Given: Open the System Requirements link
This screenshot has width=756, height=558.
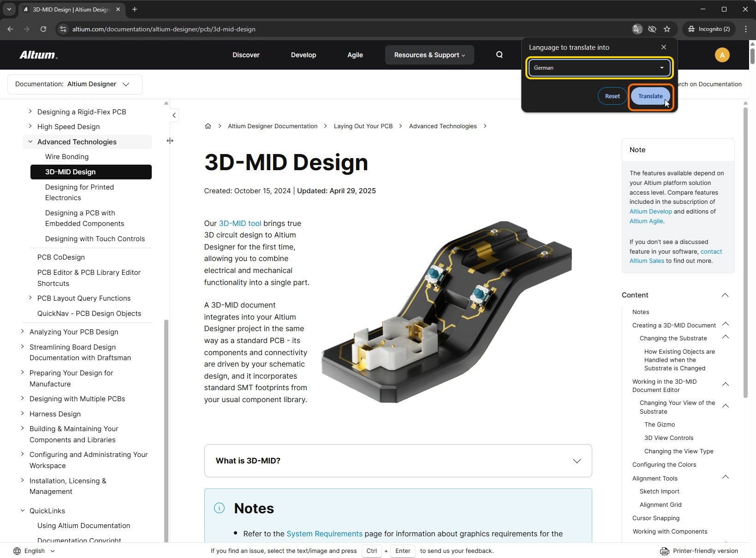Looking at the screenshot, I should click(324, 534).
